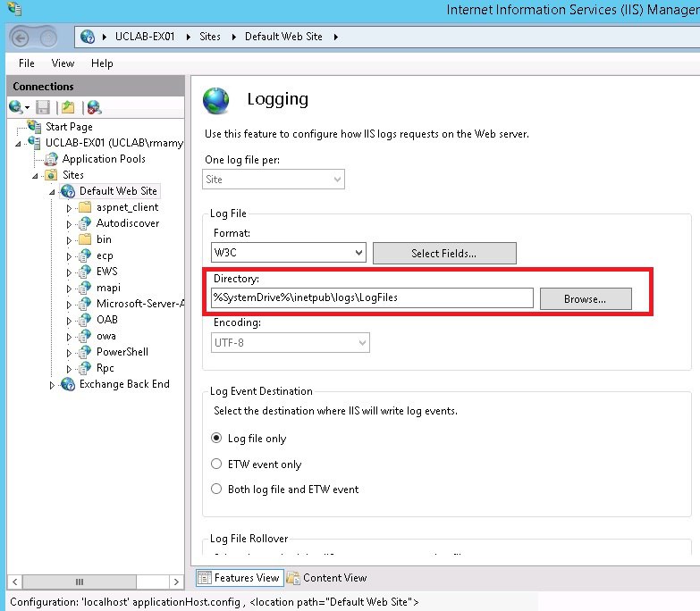Expand the owa tree node
The width and height of the screenshot is (700, 611).
point(69,337)
